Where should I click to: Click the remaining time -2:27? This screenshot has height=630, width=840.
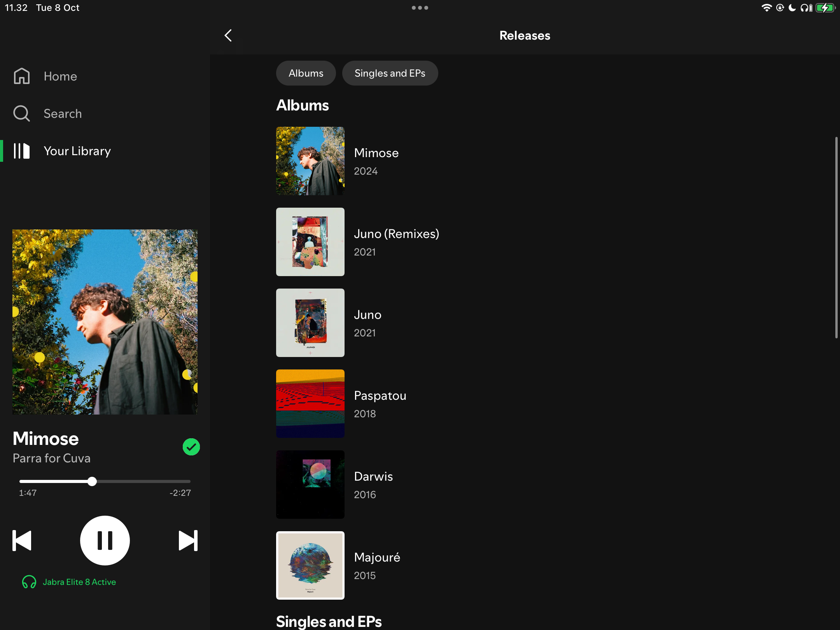click(180, 493)
